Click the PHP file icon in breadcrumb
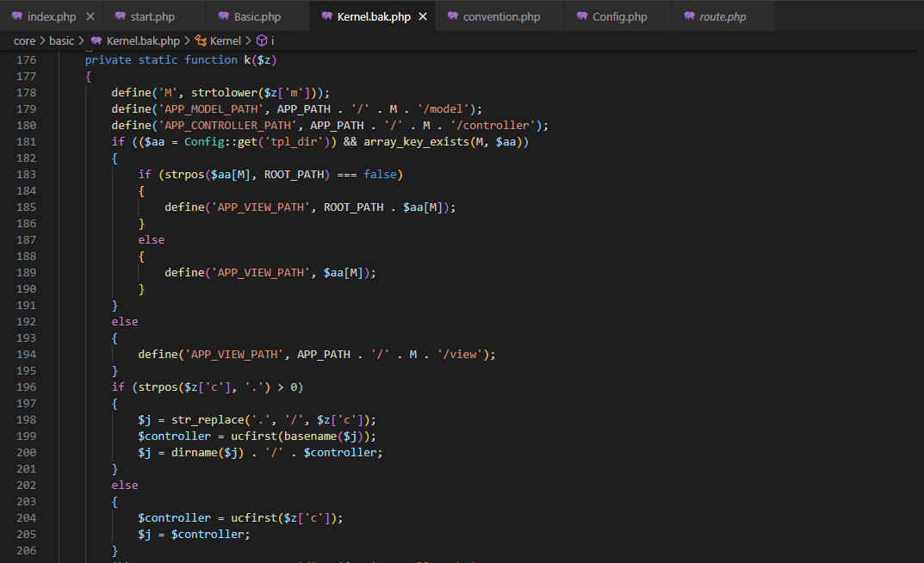The width and height of the screenshot is (924, 563). pos(96,40)
